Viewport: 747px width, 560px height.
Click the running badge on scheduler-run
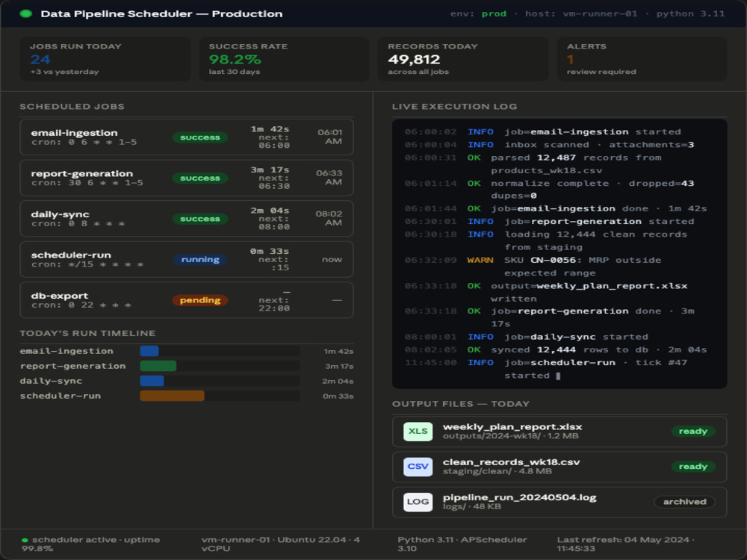click(x=200, y=260)
